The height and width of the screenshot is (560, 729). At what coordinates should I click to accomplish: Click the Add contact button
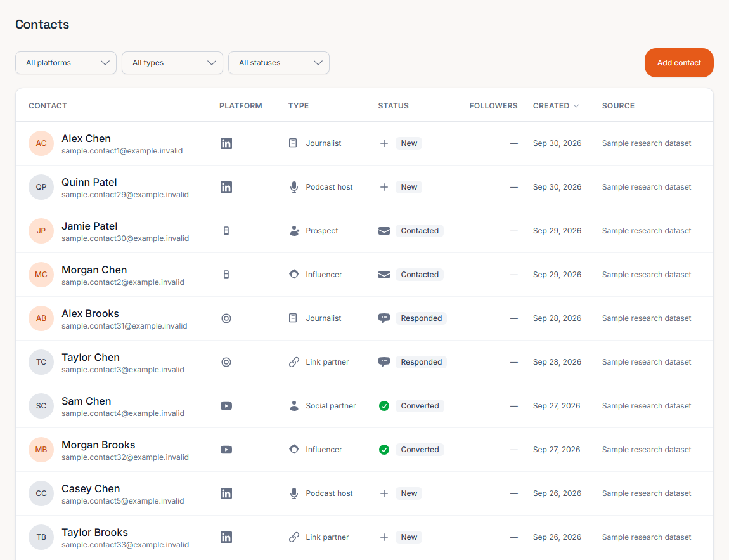click(x=679, y=63)
